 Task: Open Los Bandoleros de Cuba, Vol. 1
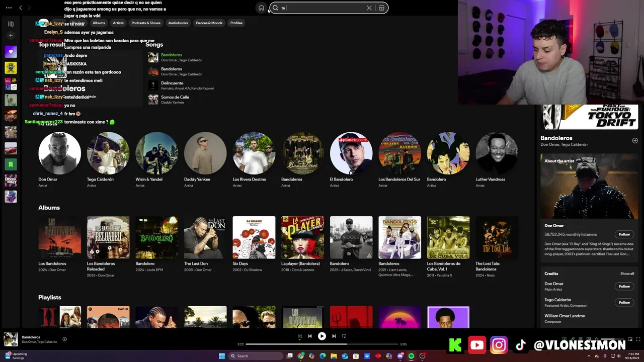[448, 237]
